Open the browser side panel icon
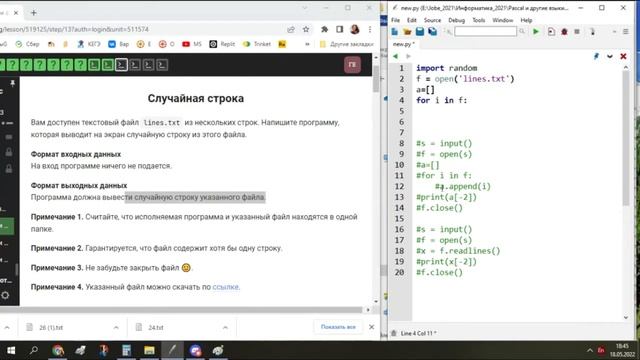The width and height of the screenshot is (640, 360). click(340, 29)
